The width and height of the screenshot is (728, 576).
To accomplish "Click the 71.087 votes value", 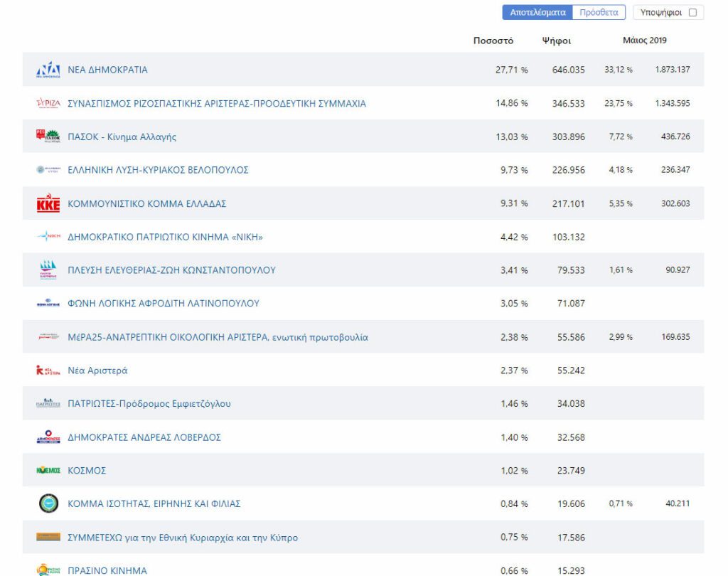I will [571, 304].
